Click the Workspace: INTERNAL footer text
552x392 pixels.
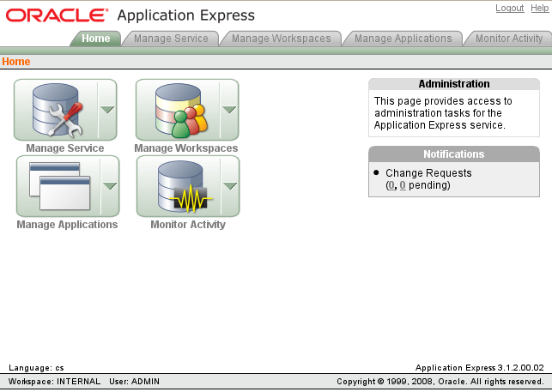click(54, 382)
